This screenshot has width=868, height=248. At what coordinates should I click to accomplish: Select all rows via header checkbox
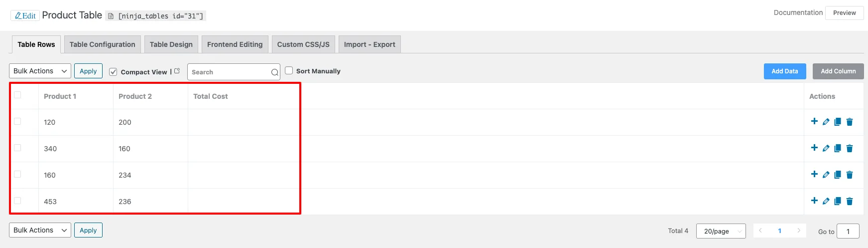(x=17, y=95)
